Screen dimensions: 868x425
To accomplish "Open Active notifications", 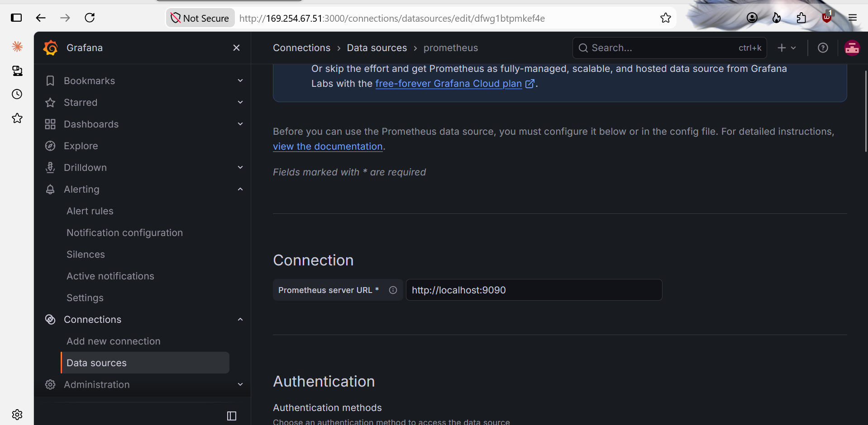I will [110, 276].
